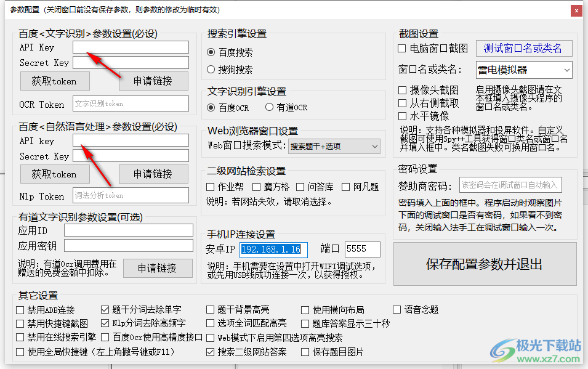Click the 赞助商密码 input field
The image size is (588, 369).
coord(510,185)
